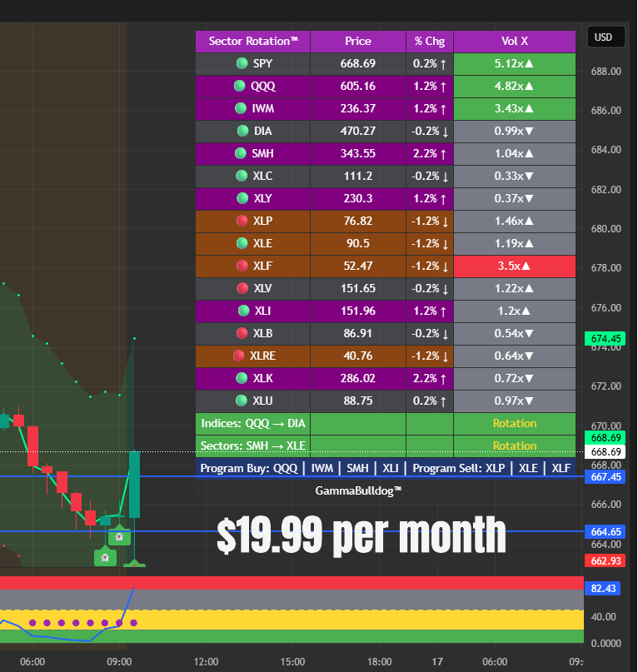638x672 pixels.
Task: Click XLRE percent change -1.2%
Action: point(430,356)
